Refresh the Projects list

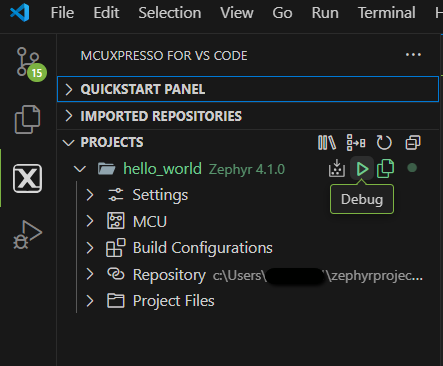pos(384,143)
